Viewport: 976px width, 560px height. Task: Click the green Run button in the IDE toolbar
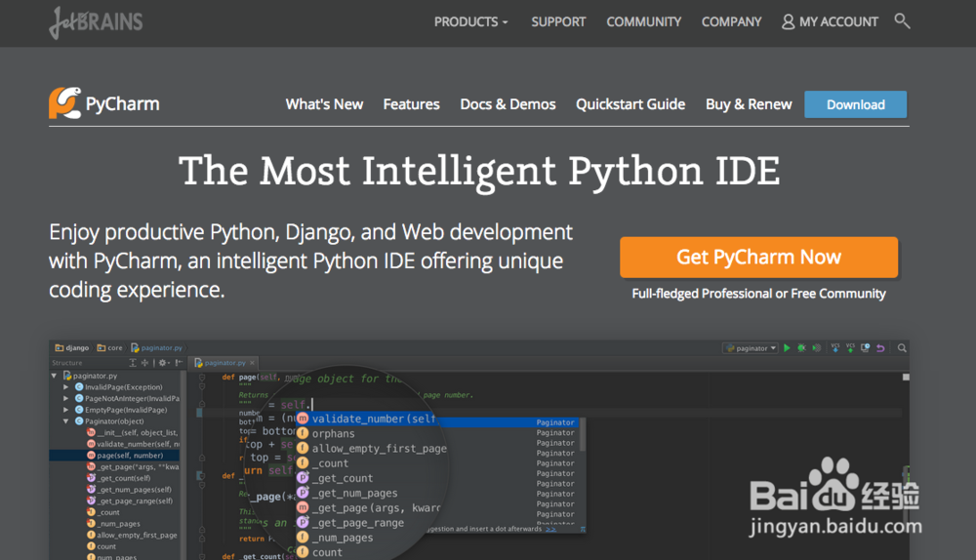(x=787, y=348)
